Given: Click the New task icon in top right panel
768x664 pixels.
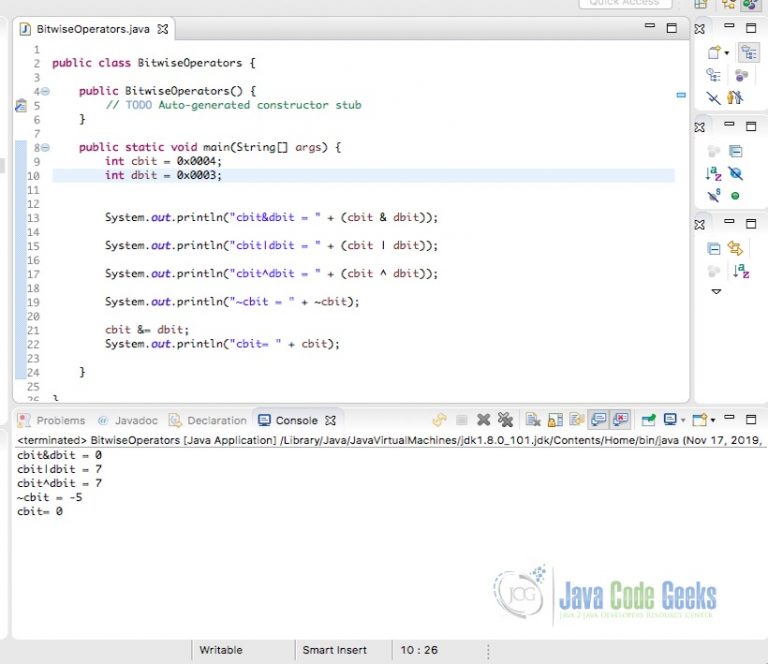Looking at the screenshot, I should point(714,52).
